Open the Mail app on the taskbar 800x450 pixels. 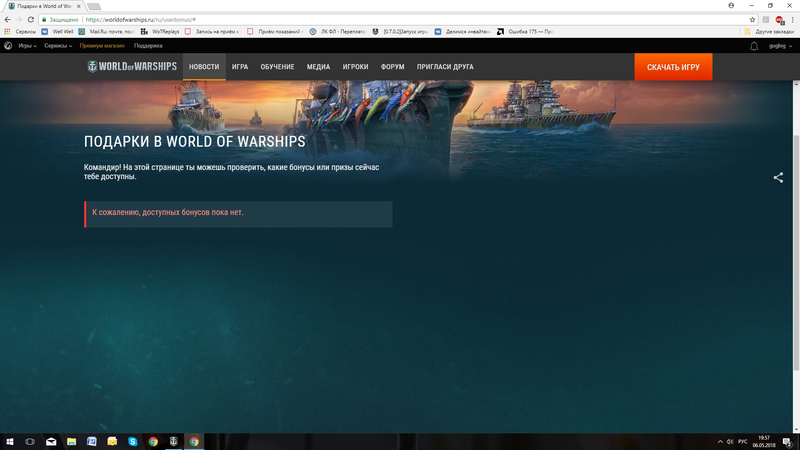pyautogui.click(x=51, y=441)
